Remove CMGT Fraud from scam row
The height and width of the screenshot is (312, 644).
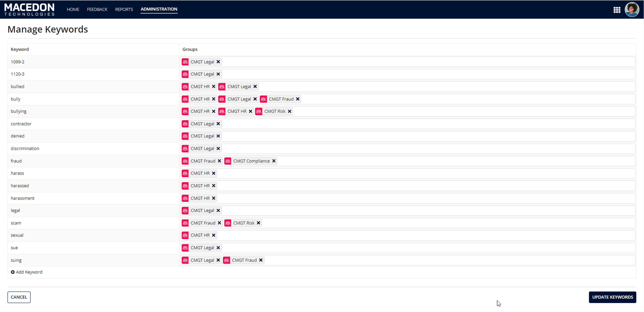[x=219, y=223]
